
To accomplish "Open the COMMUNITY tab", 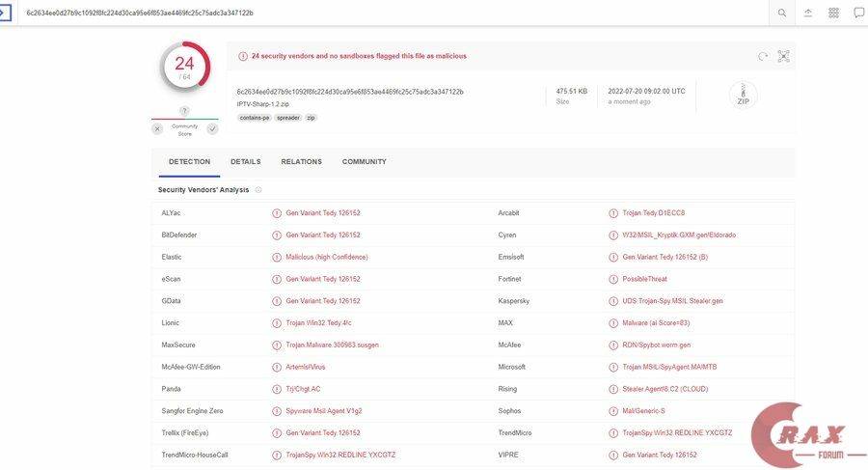I will (365, 162).
